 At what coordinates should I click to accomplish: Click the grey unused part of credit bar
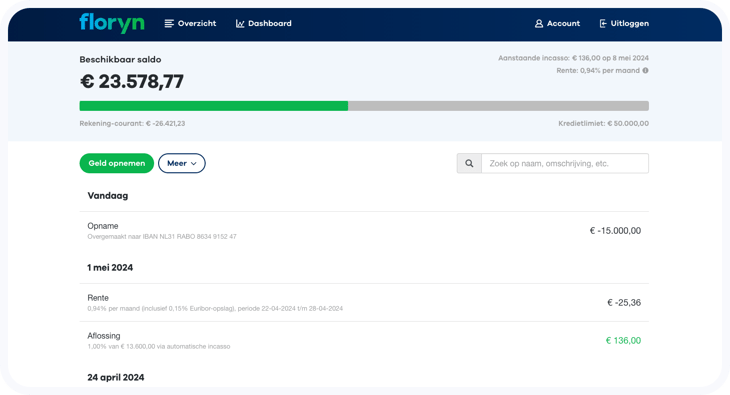(x=498, y=106)
